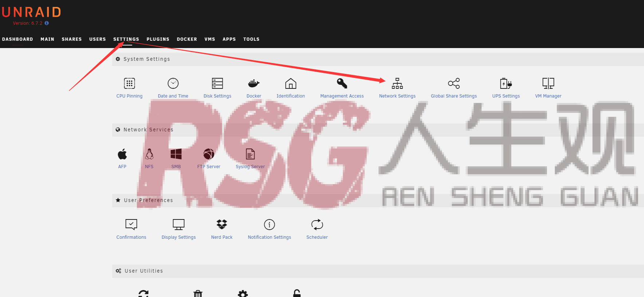
Task: Switch to the Docker tab in the navbar
Action: point(187,39)
